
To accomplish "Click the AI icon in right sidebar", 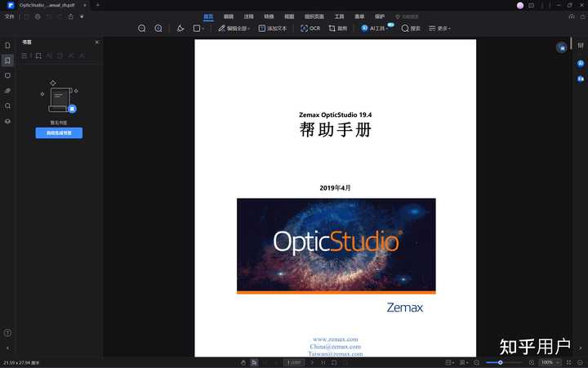I will [581, 63].
